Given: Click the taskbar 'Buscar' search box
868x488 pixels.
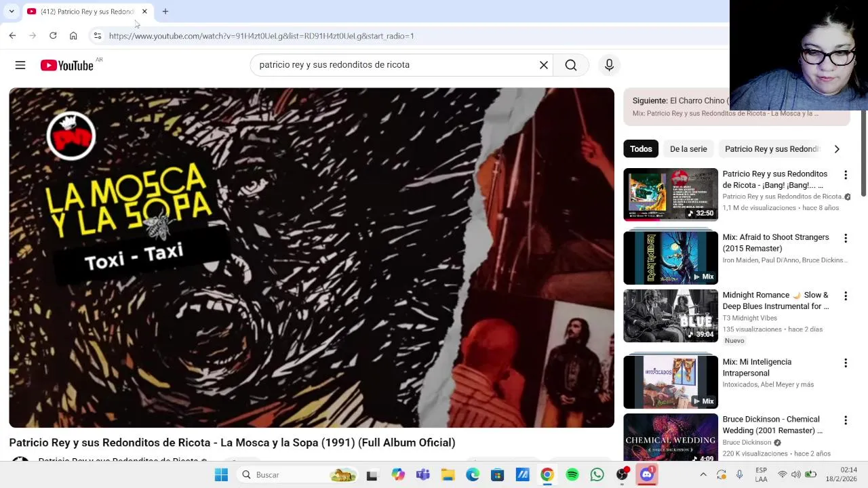Looking at the screenshot, I should pyautogui.click(x=298, y=474).
